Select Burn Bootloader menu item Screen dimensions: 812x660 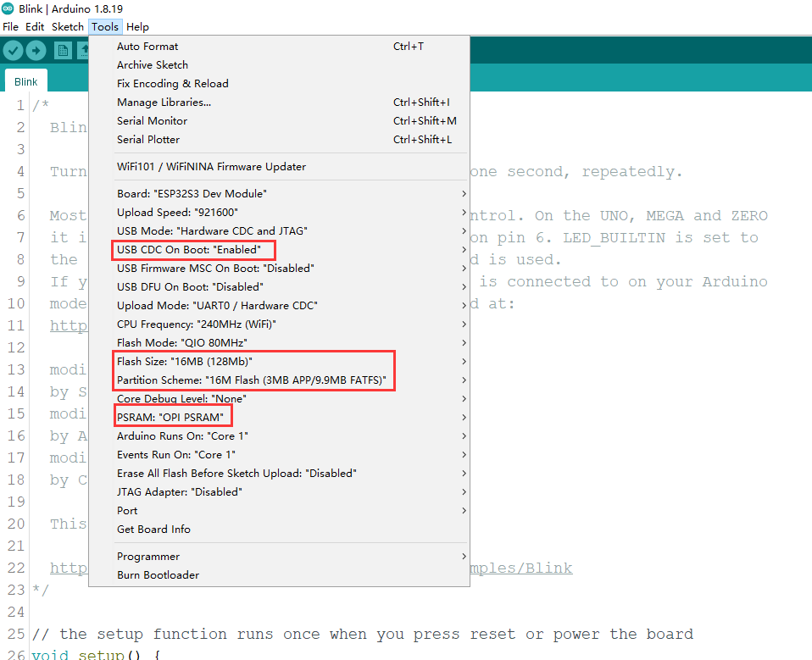tap(158, 575)
